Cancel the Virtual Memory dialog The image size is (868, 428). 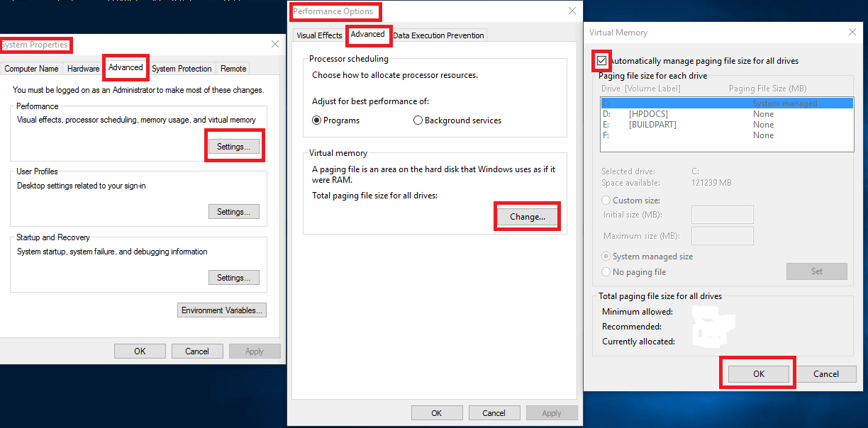coord(826,374)
